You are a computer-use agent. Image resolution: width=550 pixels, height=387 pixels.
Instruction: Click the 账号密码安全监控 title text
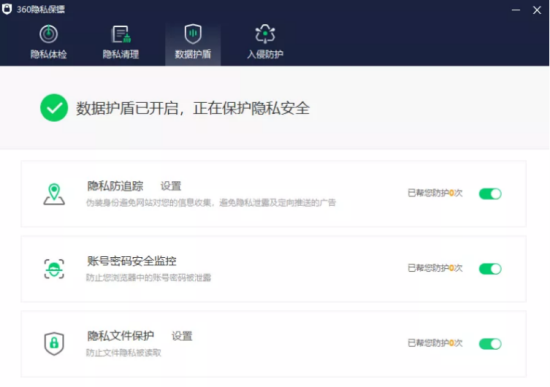click(132, 261)
